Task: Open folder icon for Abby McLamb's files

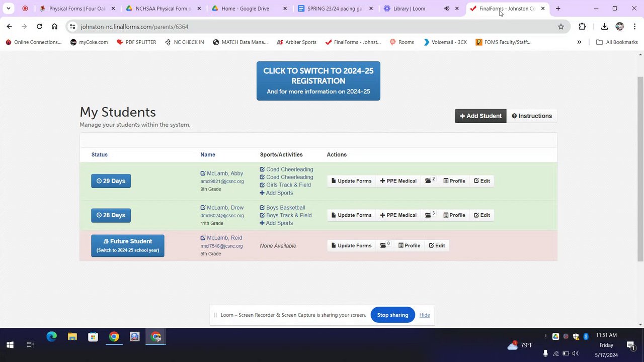Action: pos(430,180)
